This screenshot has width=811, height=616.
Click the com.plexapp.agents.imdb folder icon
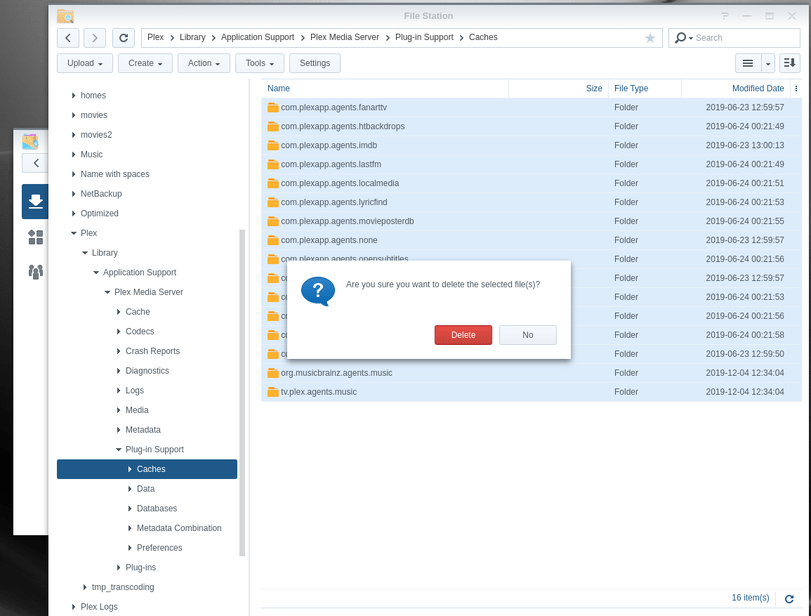point(273,145)
